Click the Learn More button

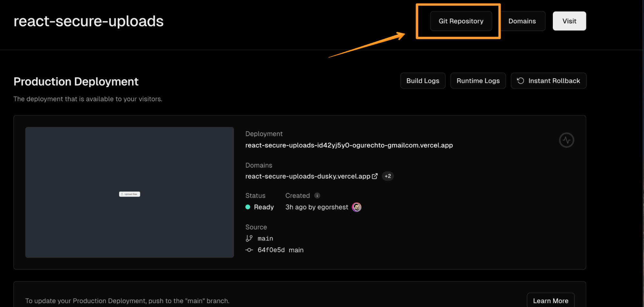point(551,300)
